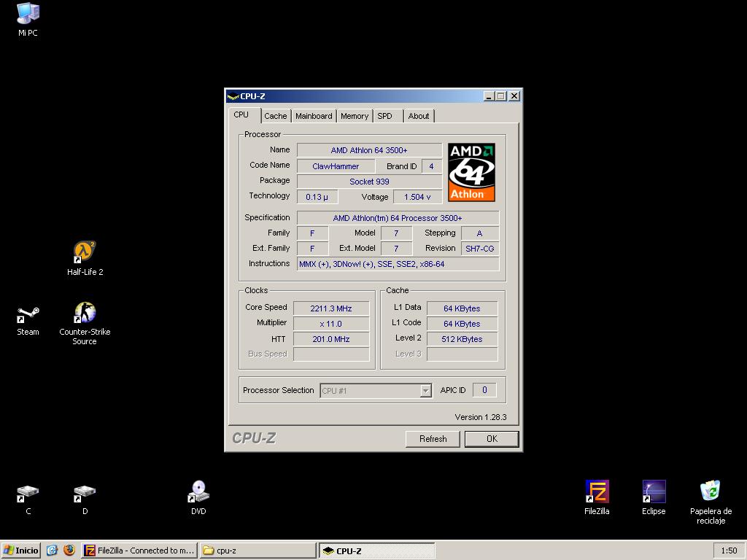Open the Mi PC desktop icon

[28, 19]
